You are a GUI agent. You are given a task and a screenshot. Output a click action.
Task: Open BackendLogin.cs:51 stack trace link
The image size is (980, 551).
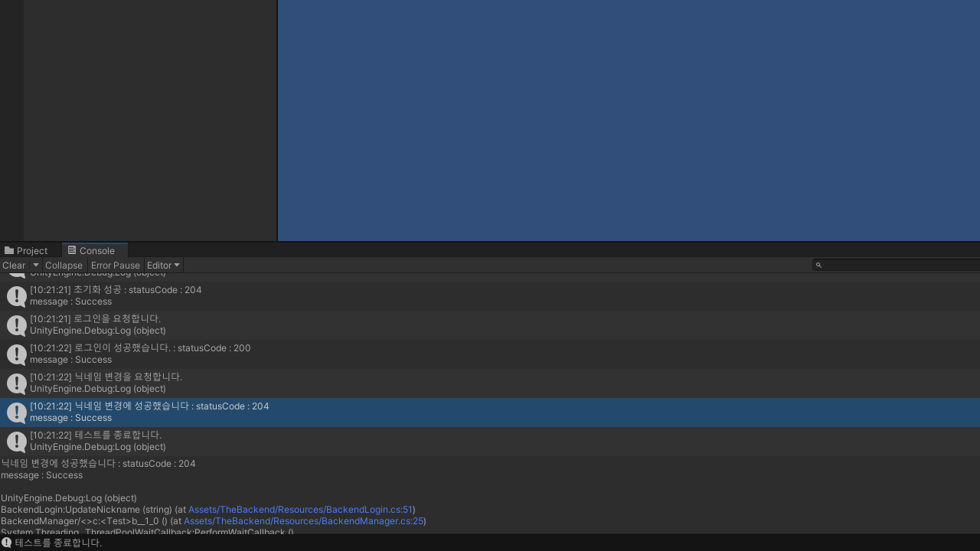point(300,510)
